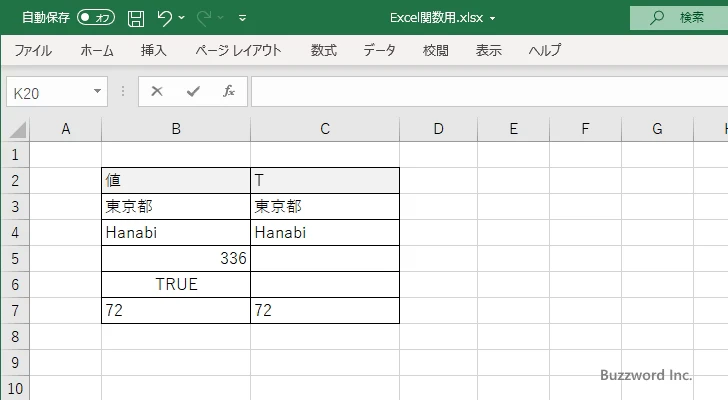Select row 5 header
The height and width of the screenshot is (400, 728).
click(x=15, y=258)
